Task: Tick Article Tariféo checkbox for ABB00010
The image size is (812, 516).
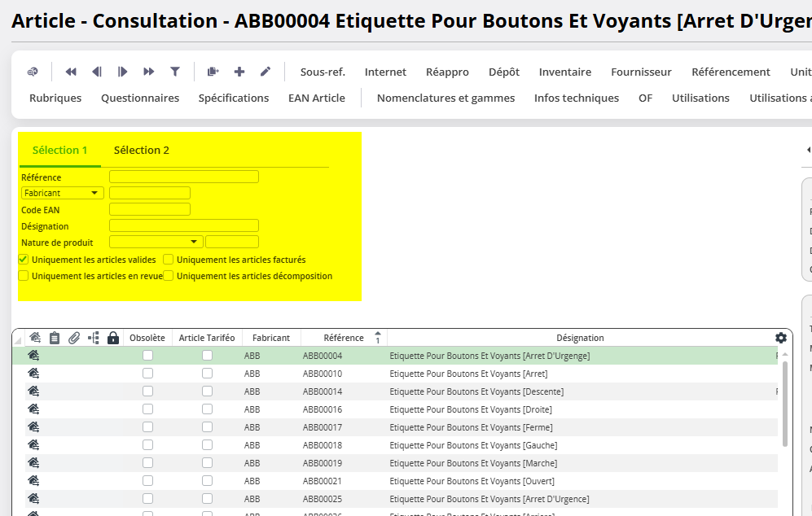Action: pos(207,373)
